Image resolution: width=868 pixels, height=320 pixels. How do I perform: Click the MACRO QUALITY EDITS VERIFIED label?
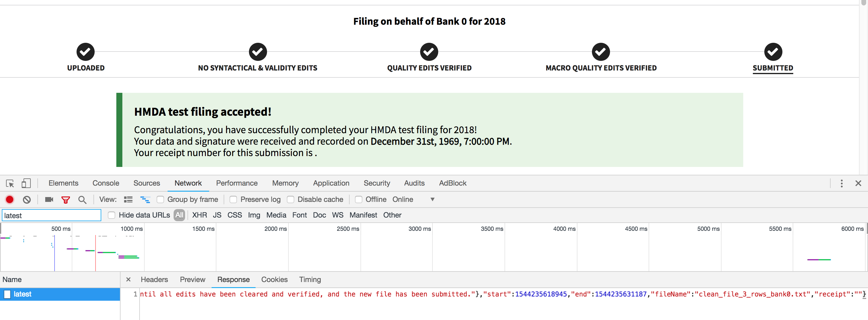tap(601, 68)
